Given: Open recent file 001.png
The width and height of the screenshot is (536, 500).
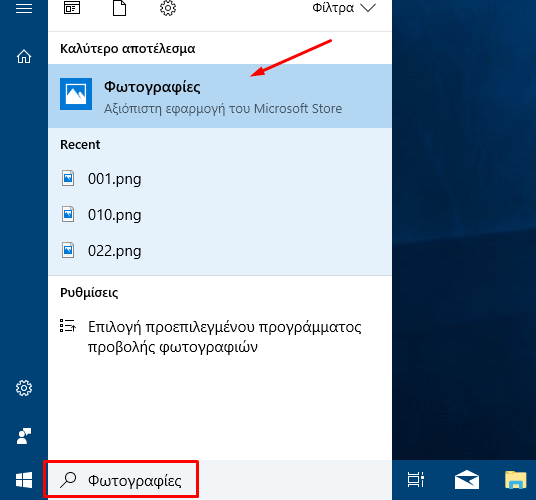Looking at the screenshot, I should 220,179.
